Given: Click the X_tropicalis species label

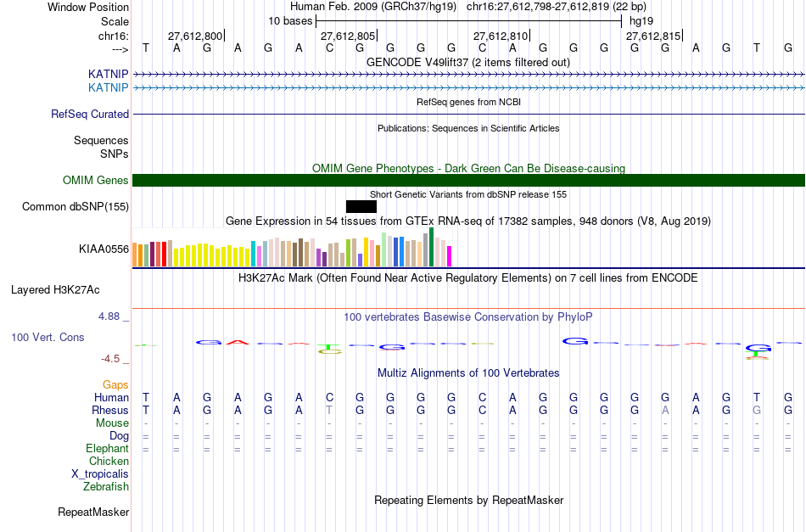Looking at the screenshot, I should [x=100, y=474].
